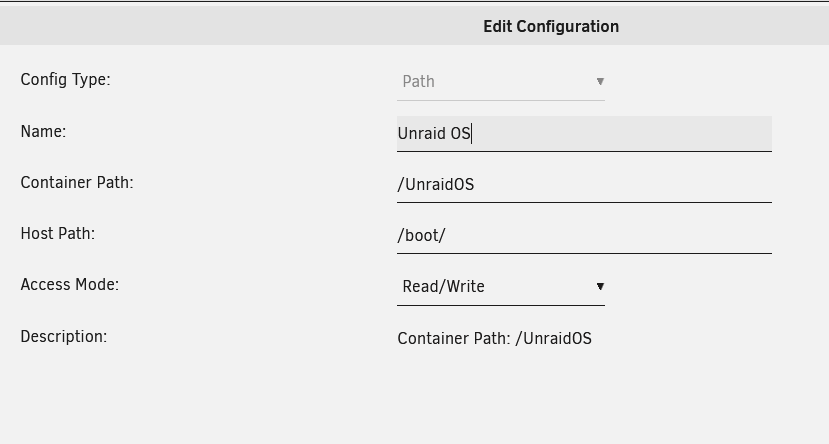Click the Host Path field showing /boot/

click(584, 236)
